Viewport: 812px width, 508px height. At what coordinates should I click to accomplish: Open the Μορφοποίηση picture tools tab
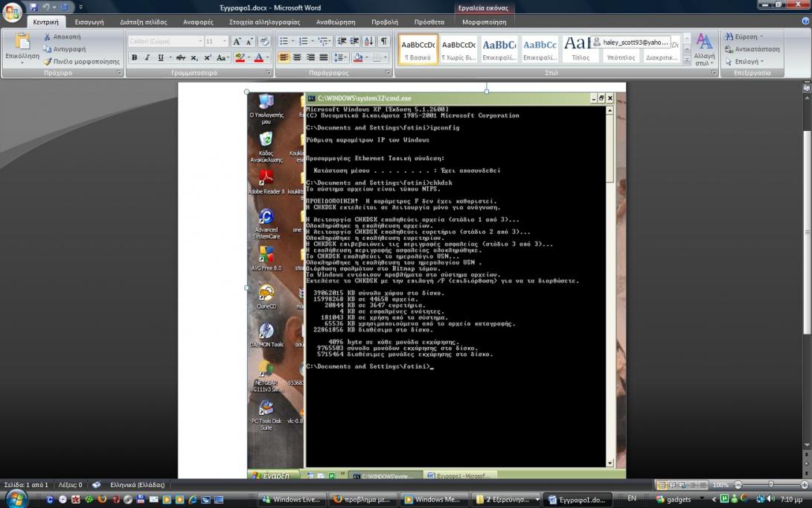tap(485, 22)
